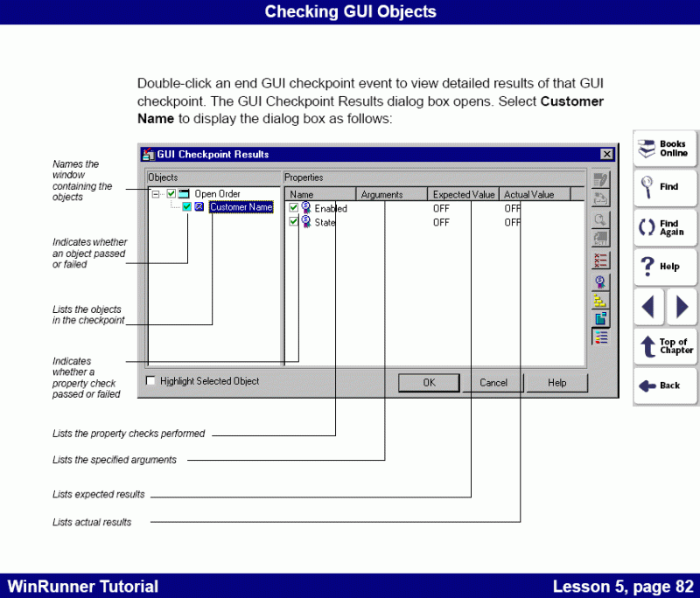
Task: Click the yellow bar chart icon
Action: (600, 301)
